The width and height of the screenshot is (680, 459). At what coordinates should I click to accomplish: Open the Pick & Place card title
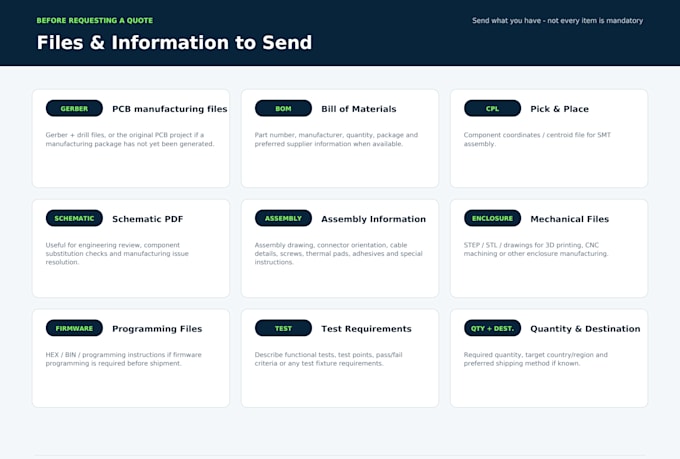click(559, 109)
